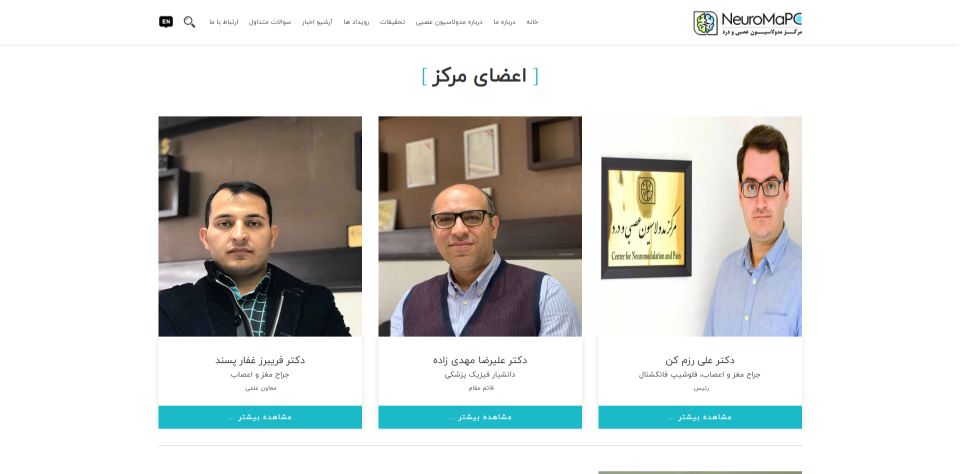Screen dimensions: 960x474
Task: Open photo of دکتر علیرضا مهدی زاده
Action: click(x=480, y=227)
